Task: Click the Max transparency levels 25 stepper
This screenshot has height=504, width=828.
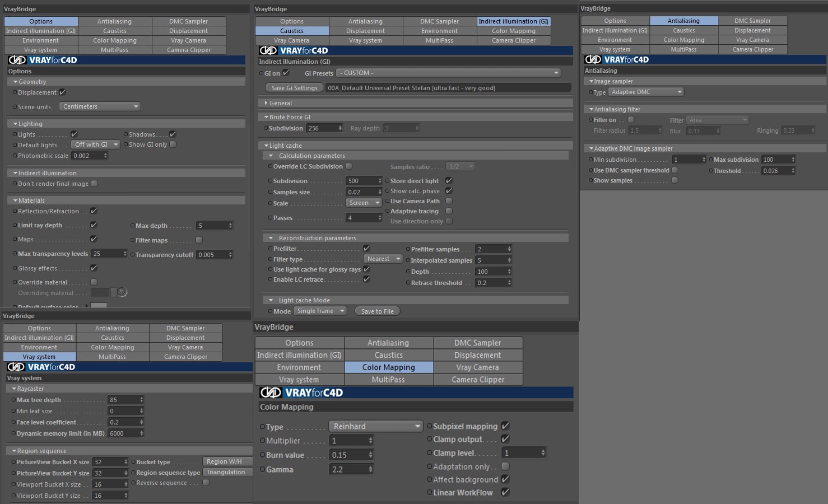Action: 125,254
